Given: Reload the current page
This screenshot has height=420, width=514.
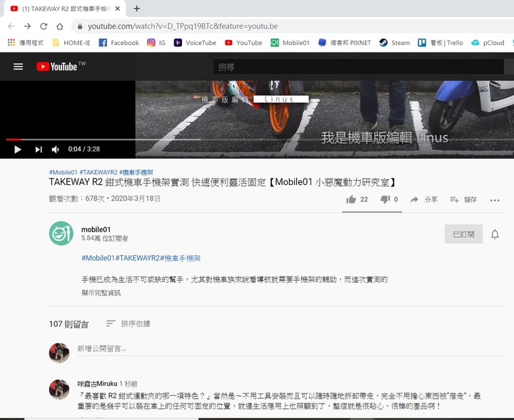Looking at the screenshot, I should point(44,26).
